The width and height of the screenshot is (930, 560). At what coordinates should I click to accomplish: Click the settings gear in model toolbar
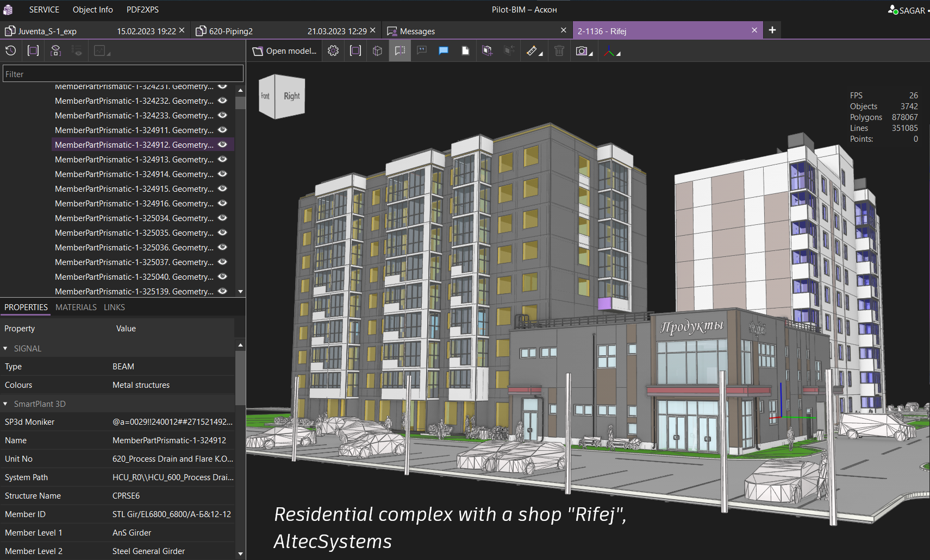pos(333,51)
